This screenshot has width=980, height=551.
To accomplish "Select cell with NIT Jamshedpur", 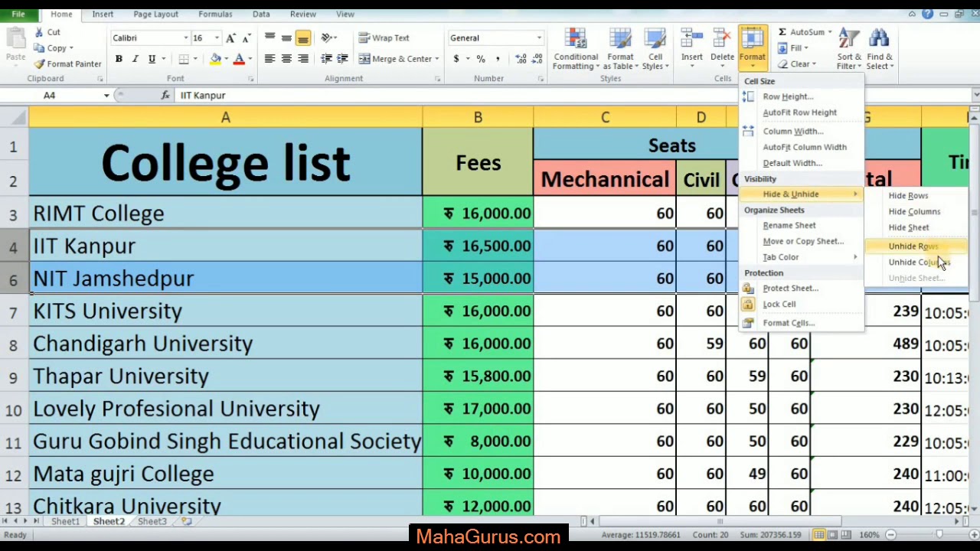I will point(225,279).
